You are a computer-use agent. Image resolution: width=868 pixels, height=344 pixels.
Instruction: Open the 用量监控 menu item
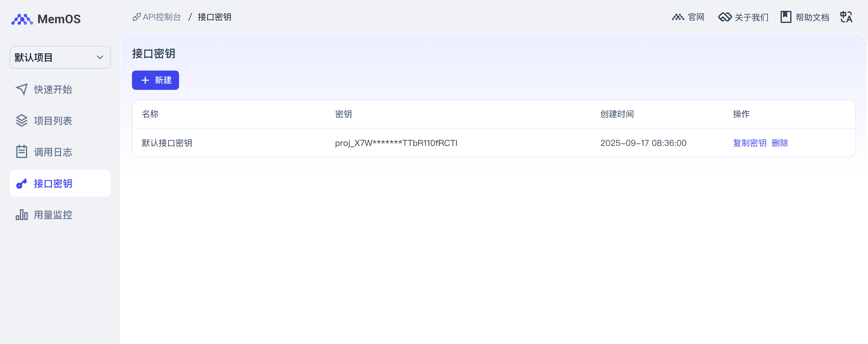53,215
